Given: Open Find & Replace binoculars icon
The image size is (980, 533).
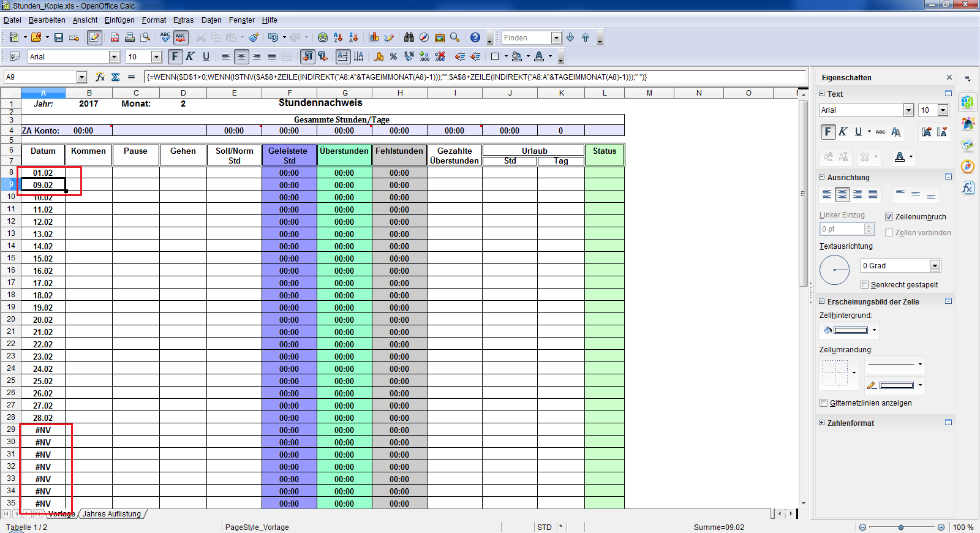Looking at the screenshot, I should [x=409, y=38].
